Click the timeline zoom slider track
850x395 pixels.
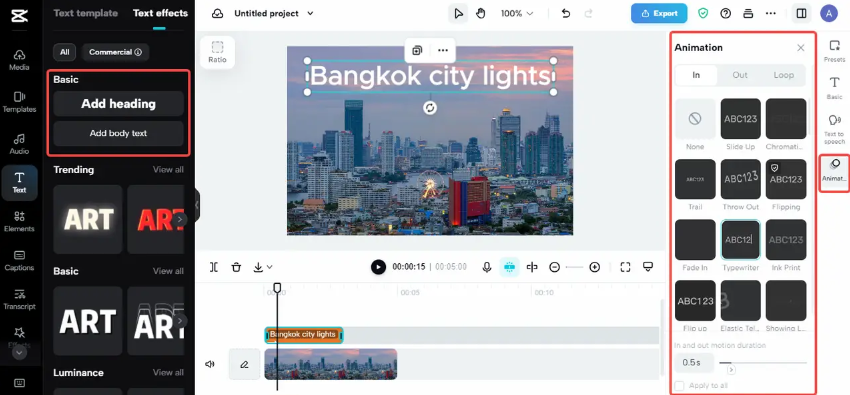(574, 267)
